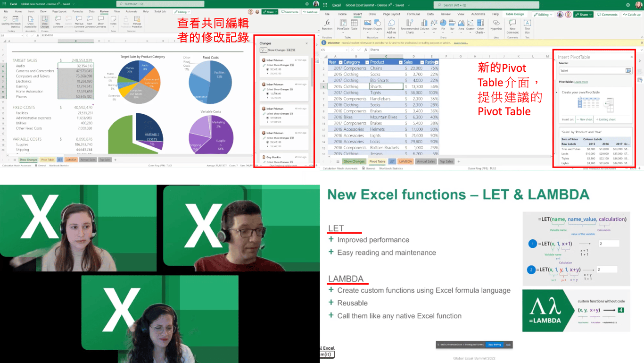The height and width of the screenshot is (363, 644).
Task: Dismiss the Disclaimer message bar
Action: (x=642, y=43)
